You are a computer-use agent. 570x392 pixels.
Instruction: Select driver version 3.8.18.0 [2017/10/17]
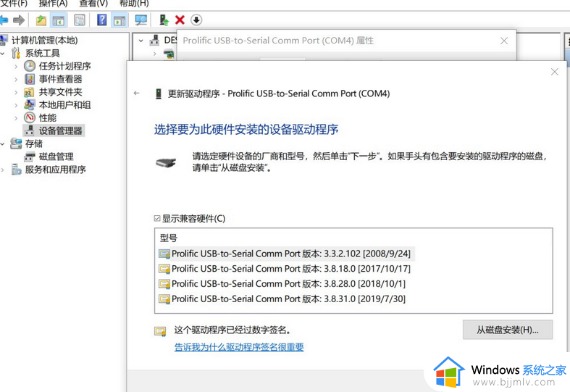coord(285,269)
